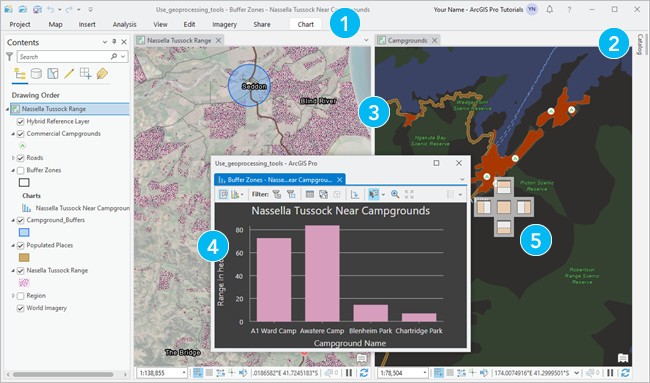
Task: Open the Catalog pane side tab
Action: [640, 44]
